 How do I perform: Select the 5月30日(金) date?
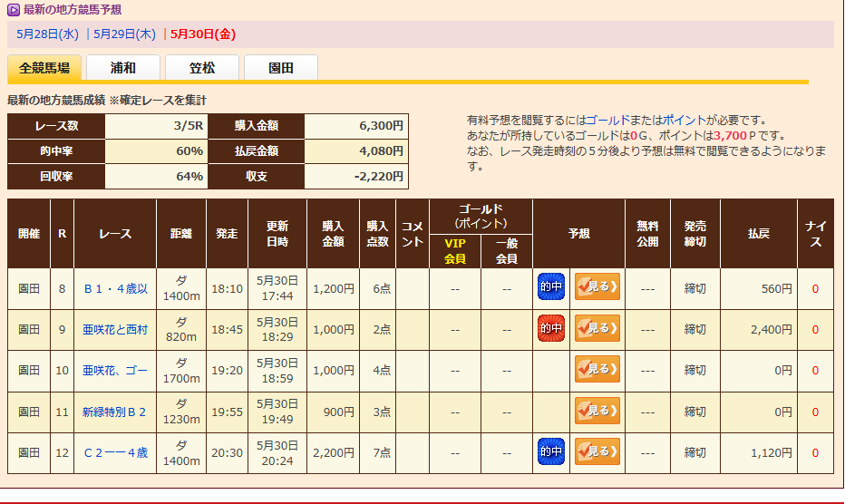click(203, 34)
